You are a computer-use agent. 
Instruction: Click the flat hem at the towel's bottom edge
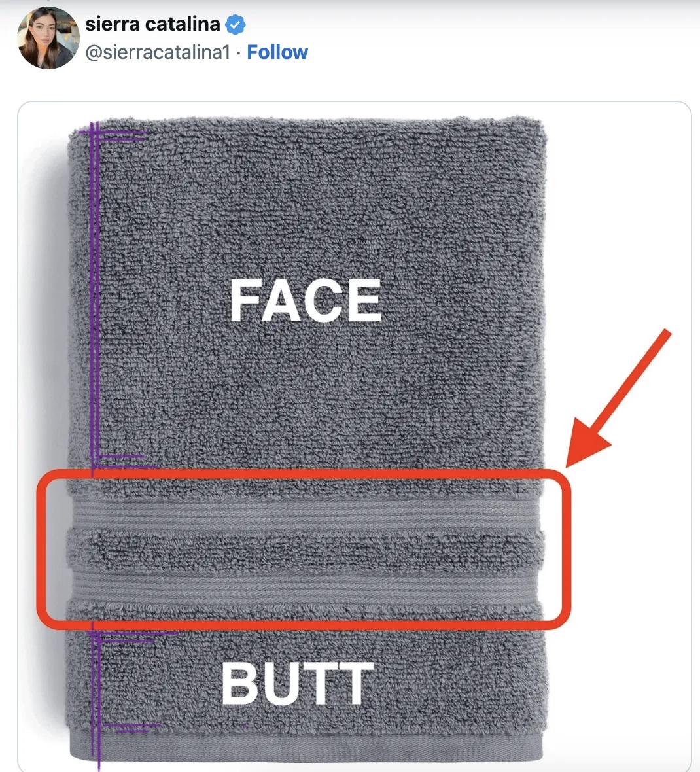[306, 747]
